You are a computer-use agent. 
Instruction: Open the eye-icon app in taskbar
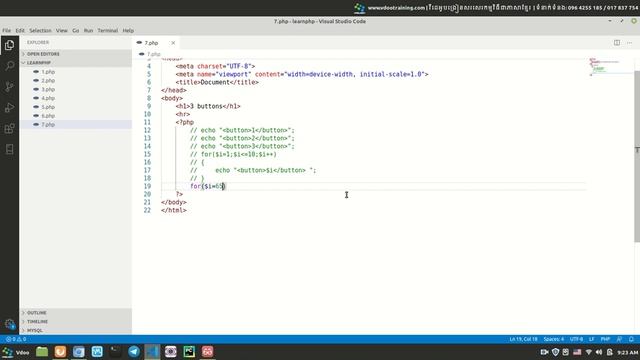[171, 351]
